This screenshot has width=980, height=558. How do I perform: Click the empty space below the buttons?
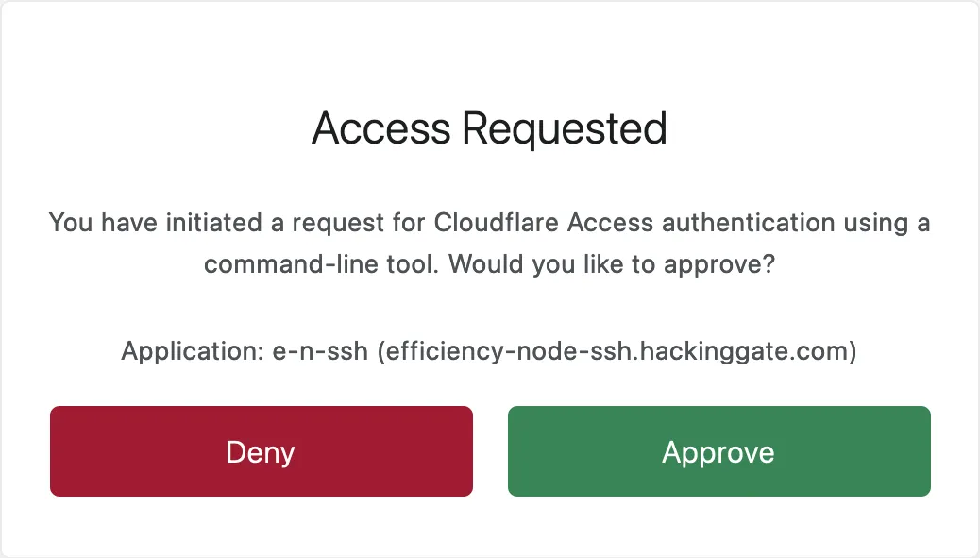click(x=489, y=527)
